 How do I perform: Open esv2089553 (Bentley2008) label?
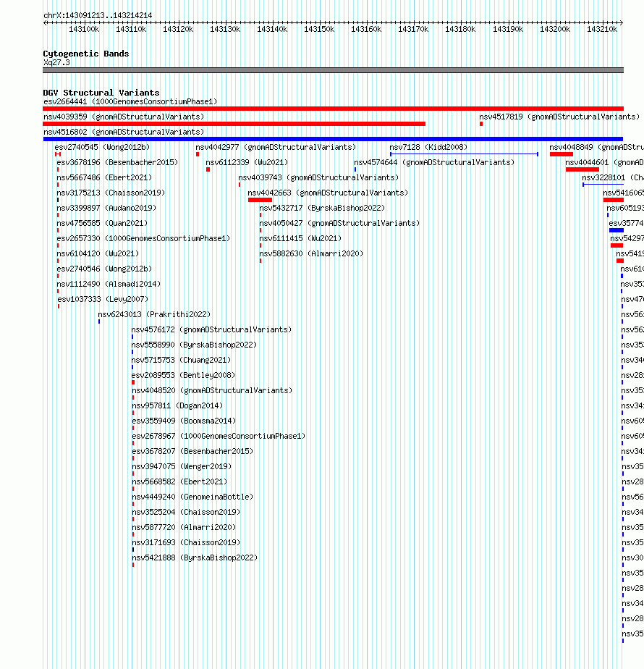pyautogui.click(x=183, y=376)
